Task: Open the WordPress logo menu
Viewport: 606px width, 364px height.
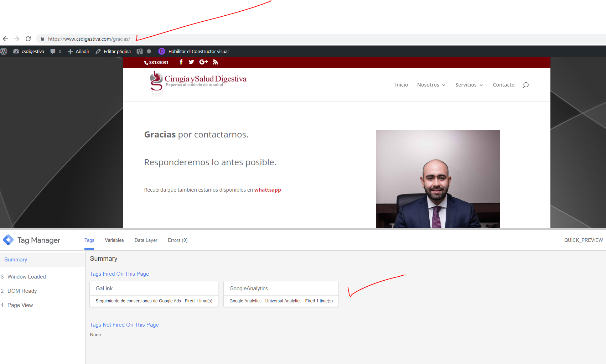Action: [x=4, y=51]
